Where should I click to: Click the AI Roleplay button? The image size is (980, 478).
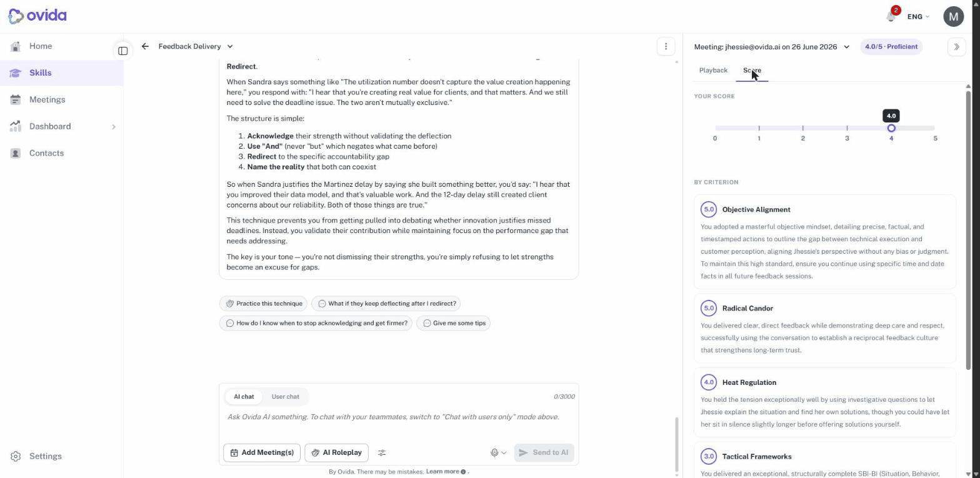pyautogui.click(x=336, y=452)
